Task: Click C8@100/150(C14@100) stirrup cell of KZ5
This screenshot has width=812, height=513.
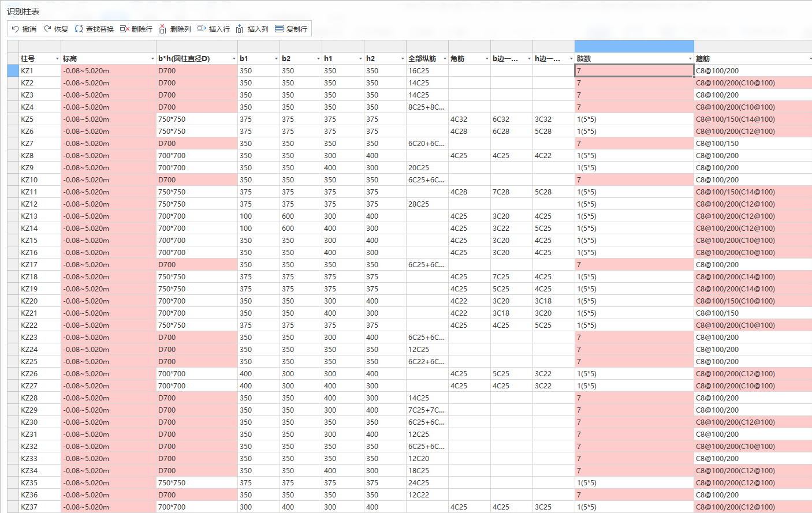Action: coord(753,119)
